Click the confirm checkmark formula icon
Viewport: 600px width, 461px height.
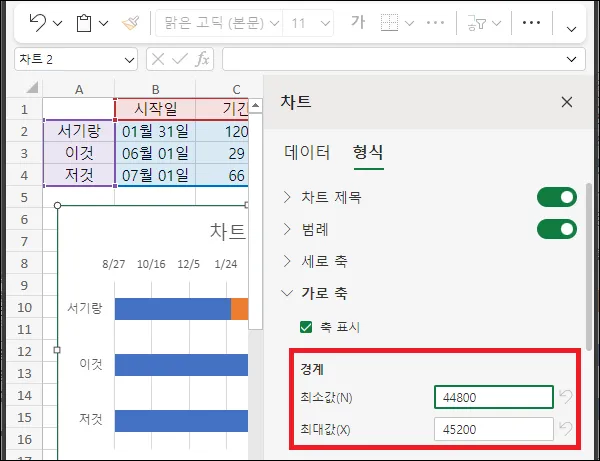[180, 59]
